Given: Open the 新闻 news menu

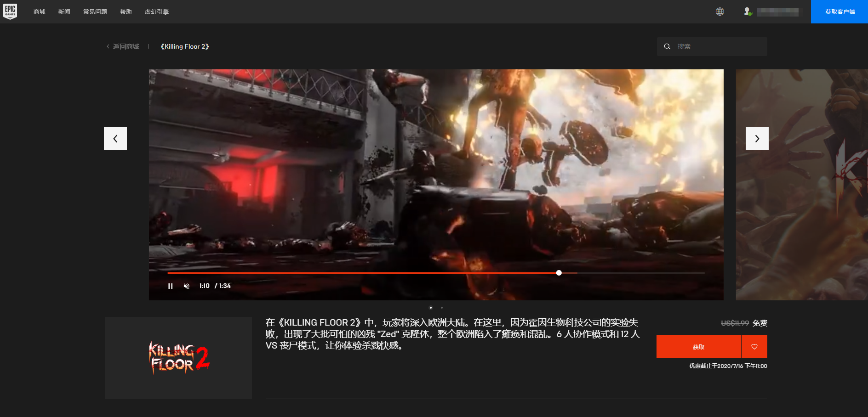Looking at the screenshot, I should [x=64, y=12].
